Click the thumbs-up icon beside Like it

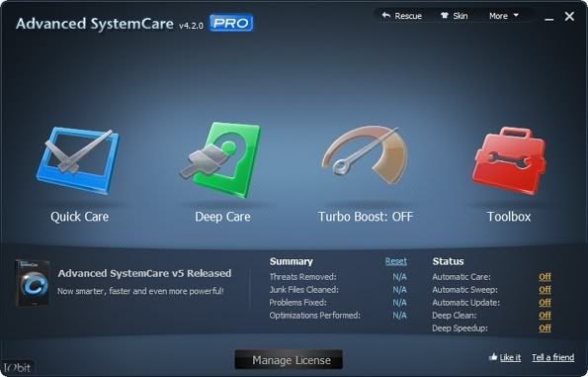(493, 357)
